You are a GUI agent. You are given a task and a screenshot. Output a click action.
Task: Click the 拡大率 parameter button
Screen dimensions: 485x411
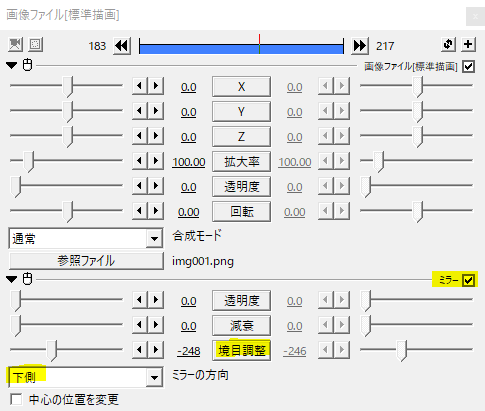point(242,162)
